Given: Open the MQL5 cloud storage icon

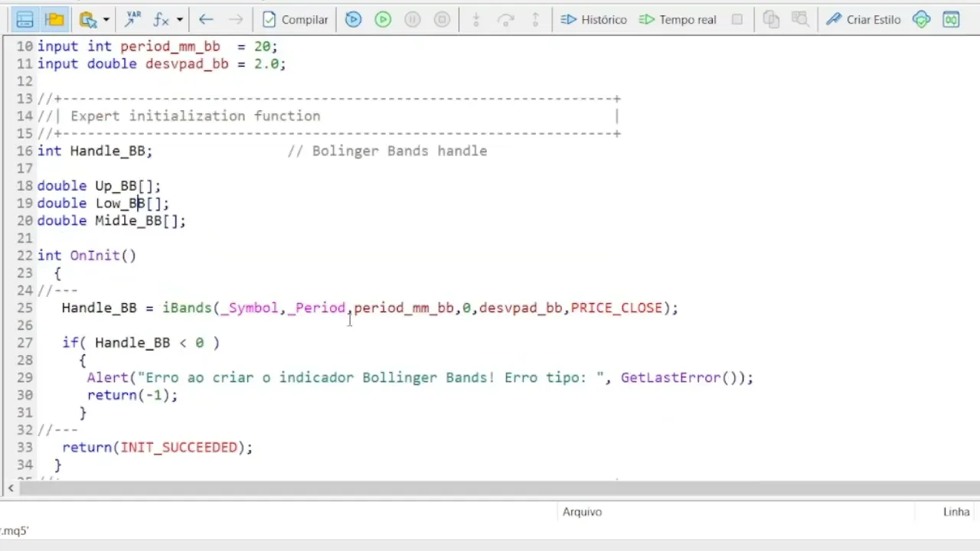Looking at the screenshot, I should pyautogui.click(x=922, y=19).
